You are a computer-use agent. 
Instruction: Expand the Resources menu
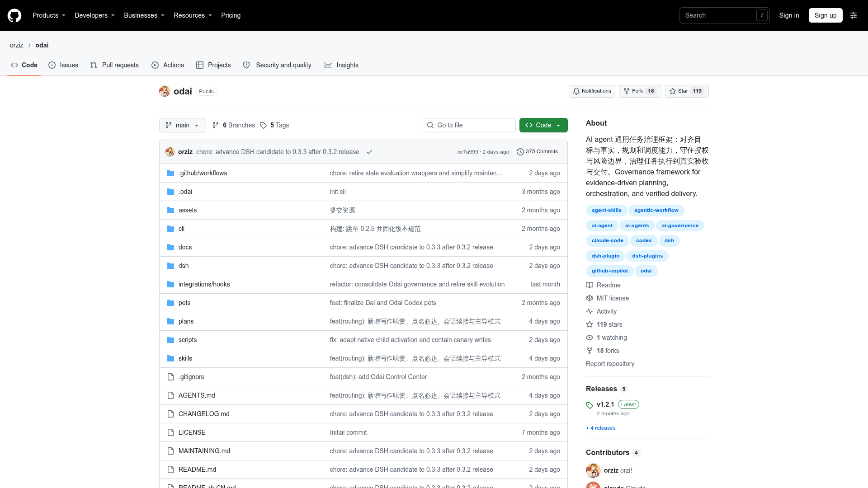[193, 15]
